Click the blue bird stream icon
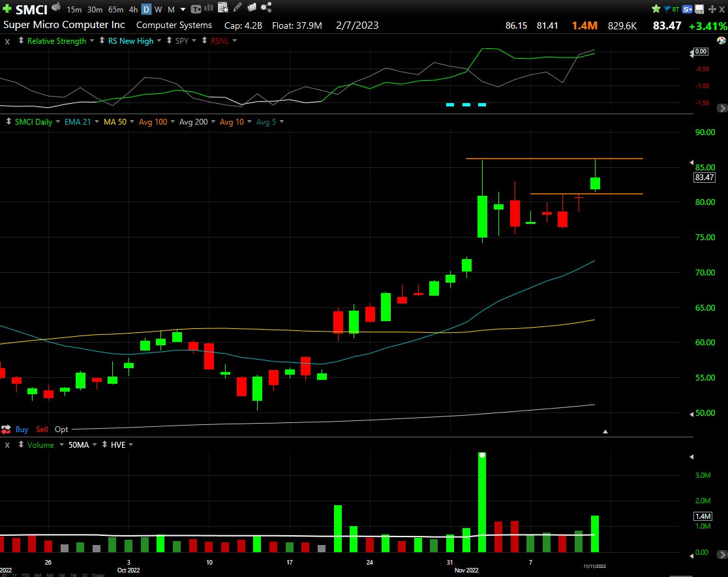The width and height of the screenshot is (728, 577). tap(667, 9)
